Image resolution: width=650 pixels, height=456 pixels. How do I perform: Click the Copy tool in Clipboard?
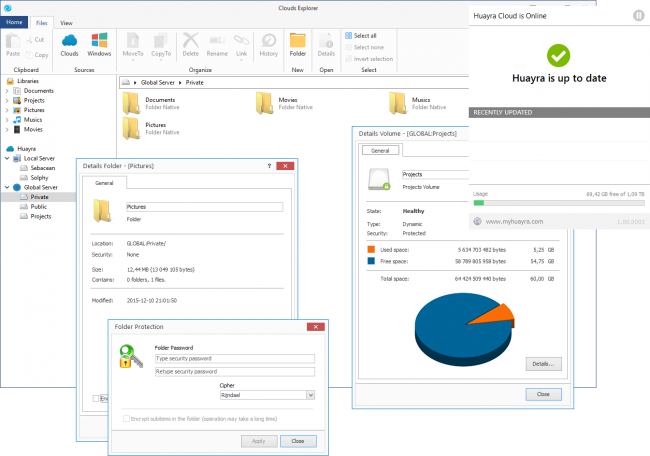coord(36,55)
